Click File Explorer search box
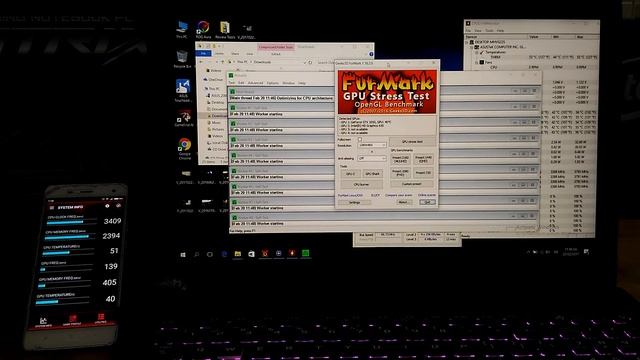 point(326,62)
